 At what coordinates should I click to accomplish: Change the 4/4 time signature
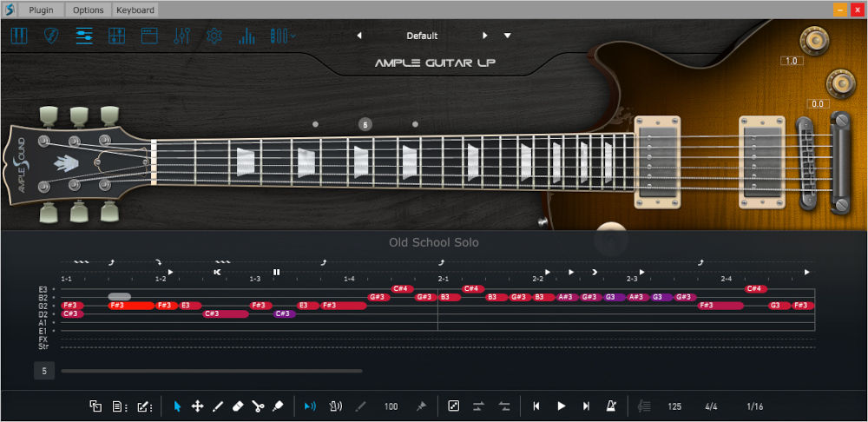tap(712, 406)
